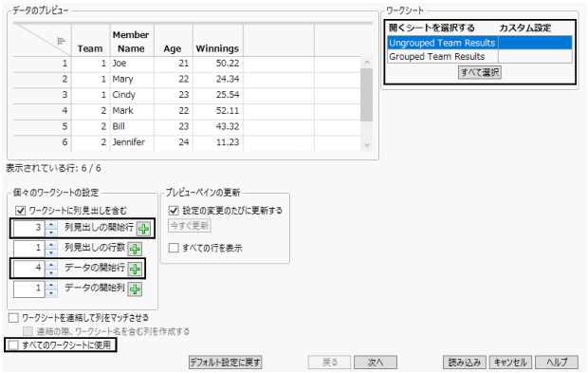Increase 列見出しの開始行 value with up arrow
The width and height of the screenshot is (588, 373).
tap(51, 224)
